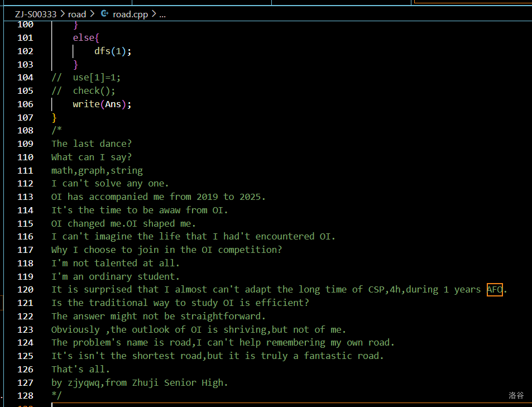
Task: Click the highlighted AFO word
Action: point(495,289)
